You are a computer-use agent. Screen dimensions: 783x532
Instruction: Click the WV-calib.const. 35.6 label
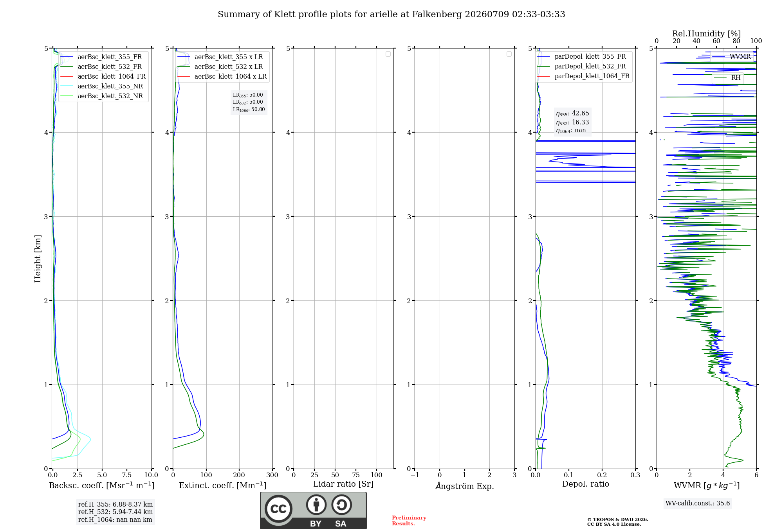tap(698, 503)
